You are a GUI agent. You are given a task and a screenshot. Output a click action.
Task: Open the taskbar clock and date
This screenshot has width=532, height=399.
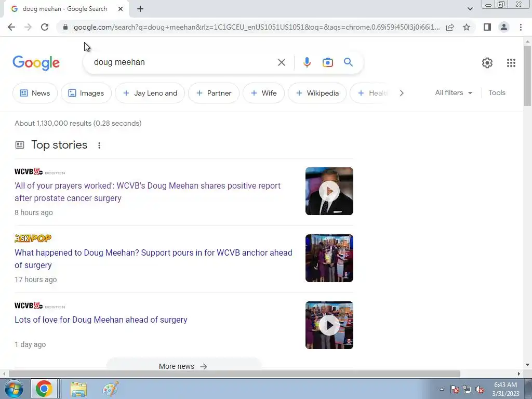[506, 389]
